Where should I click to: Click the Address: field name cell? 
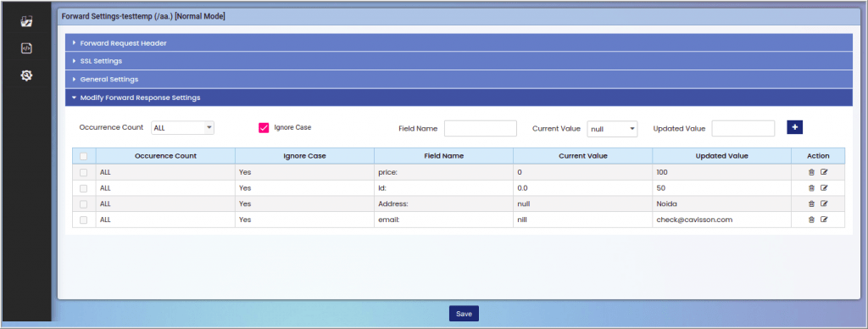[444, 204]
